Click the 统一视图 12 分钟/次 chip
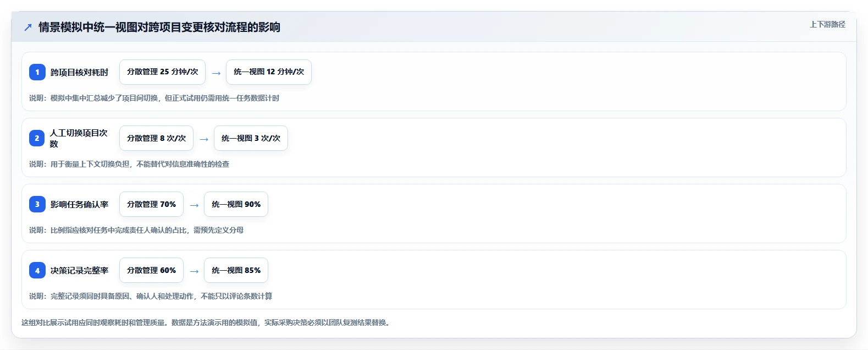This screenshot has height=350, width=868. [x=269, y=72]
